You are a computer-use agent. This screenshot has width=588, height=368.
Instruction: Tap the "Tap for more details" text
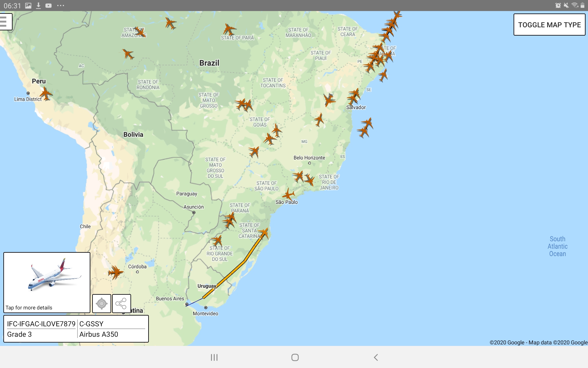coord(29,308)
